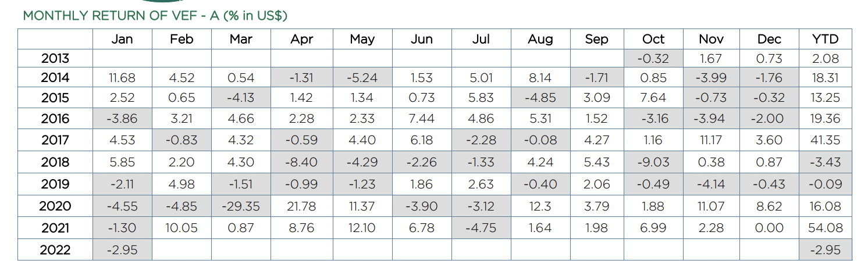Select the June 2016 value 7.44
Screen dimensions: 868x271
(421, 119)
